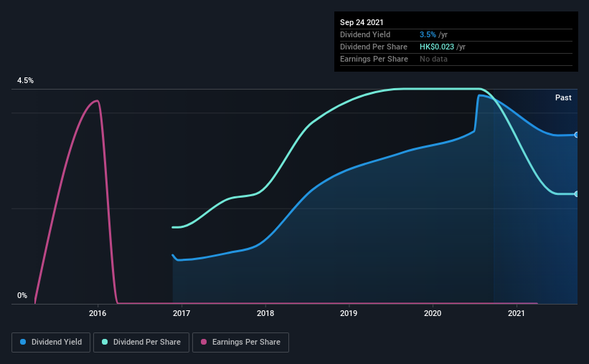This screenshot has height=364, width=589.
Task: Toggle the Dividend Yield legend button
Action: point(52,343)
